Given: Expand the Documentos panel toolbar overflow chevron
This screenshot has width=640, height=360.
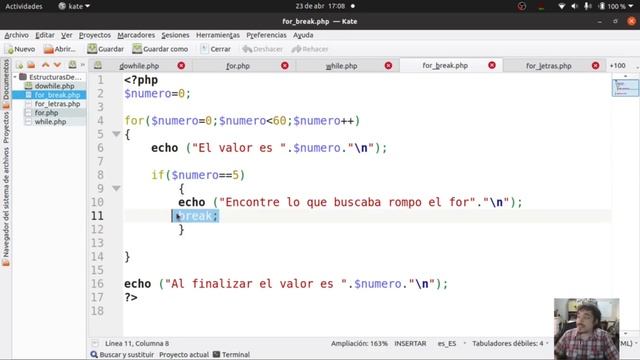Looking at the screenshot, I should 82,65.
